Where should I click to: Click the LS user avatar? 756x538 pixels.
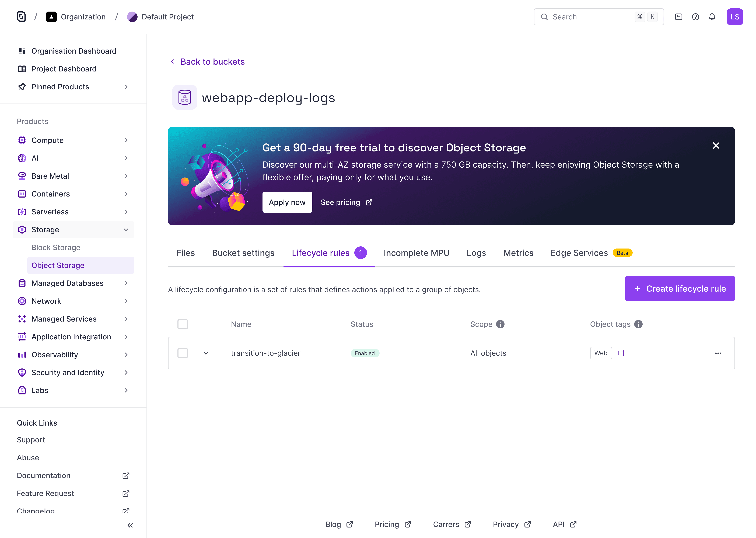[734, 17]
